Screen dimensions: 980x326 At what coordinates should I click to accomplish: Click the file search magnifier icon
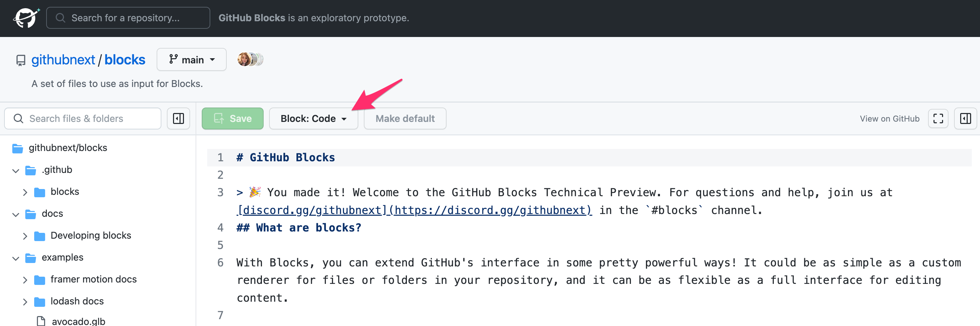(x=18, y=118)
